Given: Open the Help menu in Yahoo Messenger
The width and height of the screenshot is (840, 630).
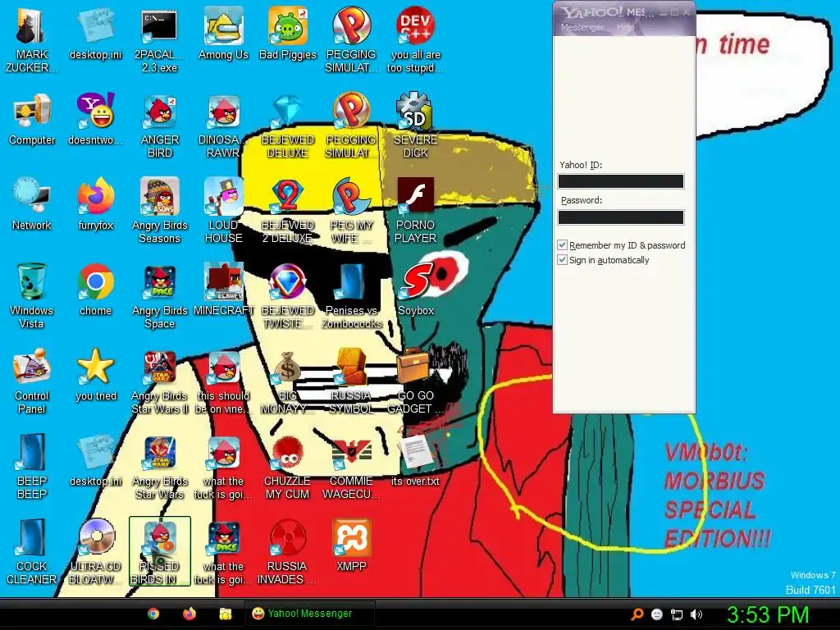Looking at the screenshot, I should [625, 27].
